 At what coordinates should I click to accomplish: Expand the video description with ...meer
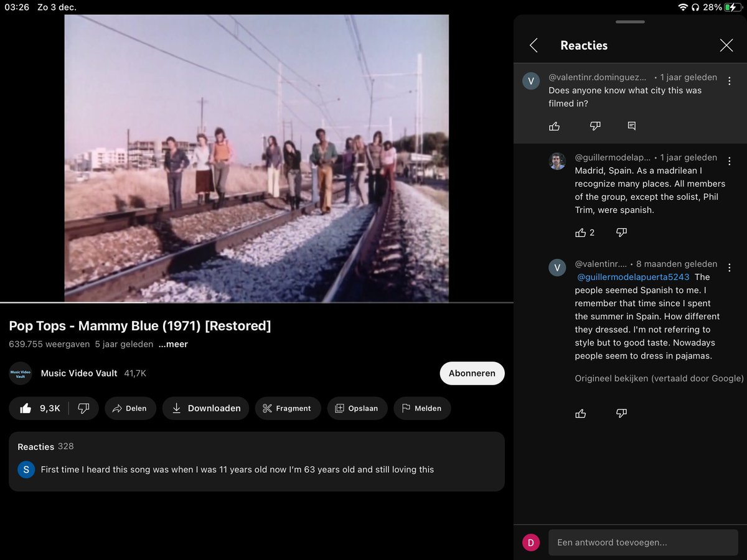point(172,344)
